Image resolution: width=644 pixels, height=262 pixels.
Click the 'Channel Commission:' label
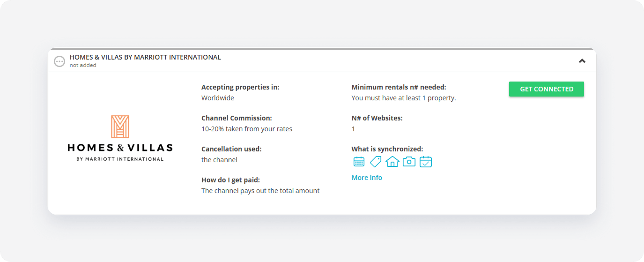click(237, 118)
